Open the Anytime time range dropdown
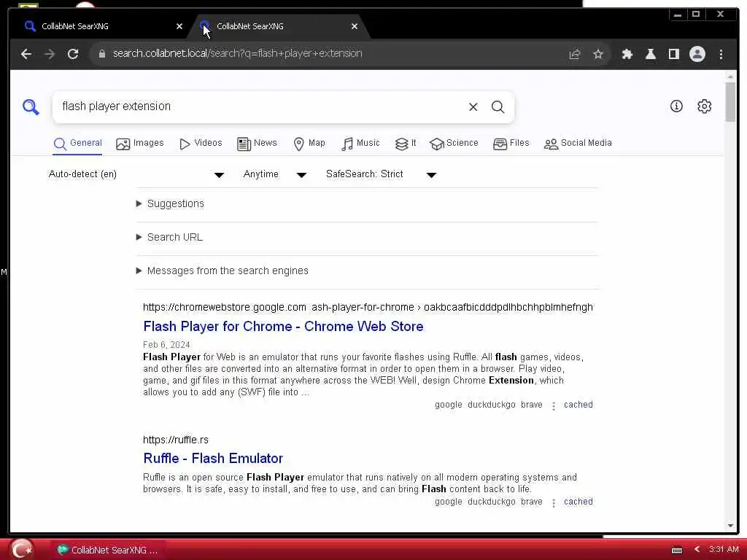747x560 pixels. point(274,174)
